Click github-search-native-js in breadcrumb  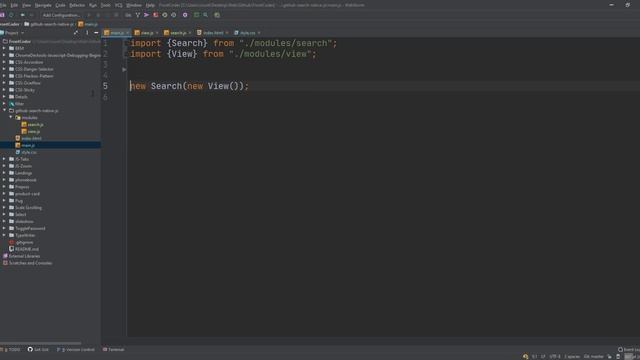pyautogui.click(x=49, y=24)
